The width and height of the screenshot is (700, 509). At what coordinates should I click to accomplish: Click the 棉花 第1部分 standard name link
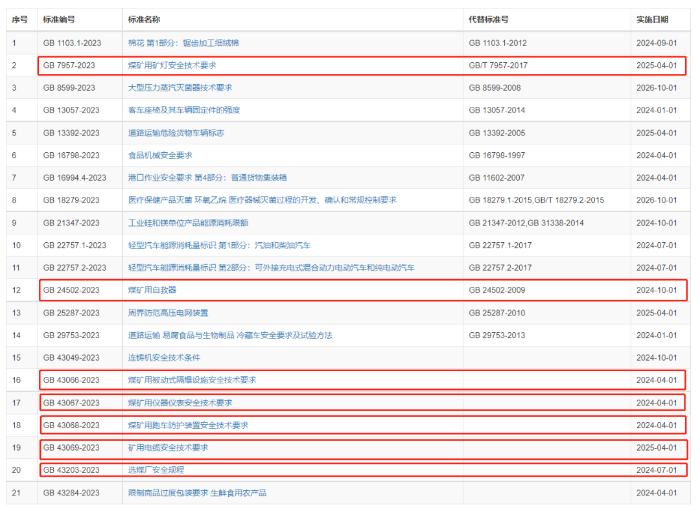(183, 42)
